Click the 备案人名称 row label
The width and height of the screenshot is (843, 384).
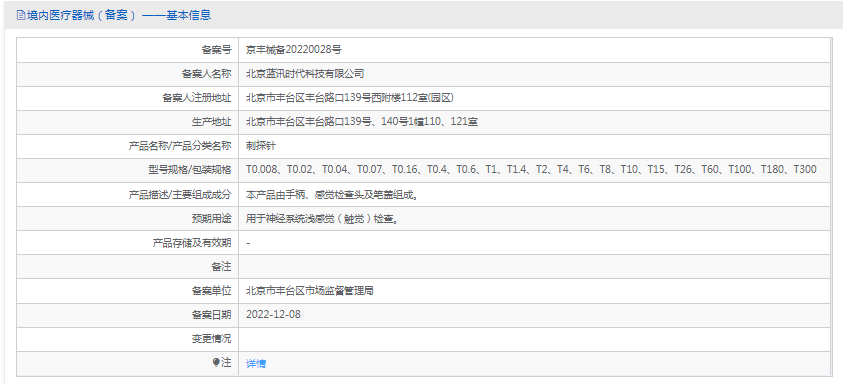pyautogui.click(x=206, y=74)
